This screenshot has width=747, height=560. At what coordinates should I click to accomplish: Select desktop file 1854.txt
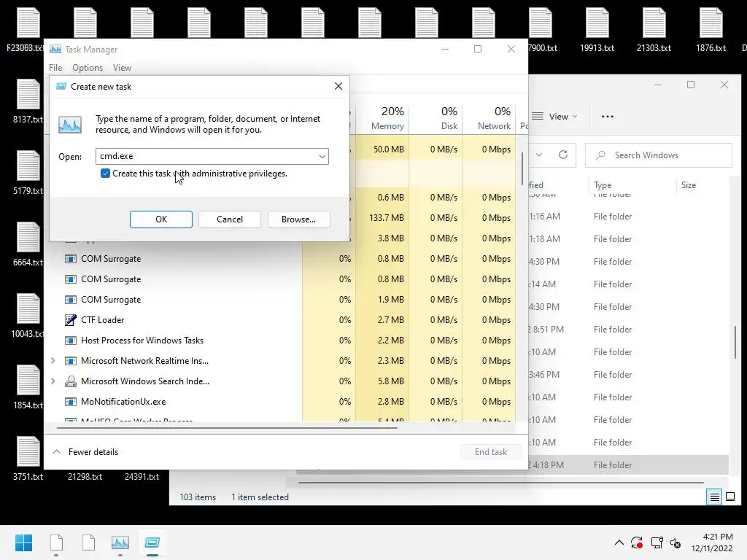tap(28, 387)
